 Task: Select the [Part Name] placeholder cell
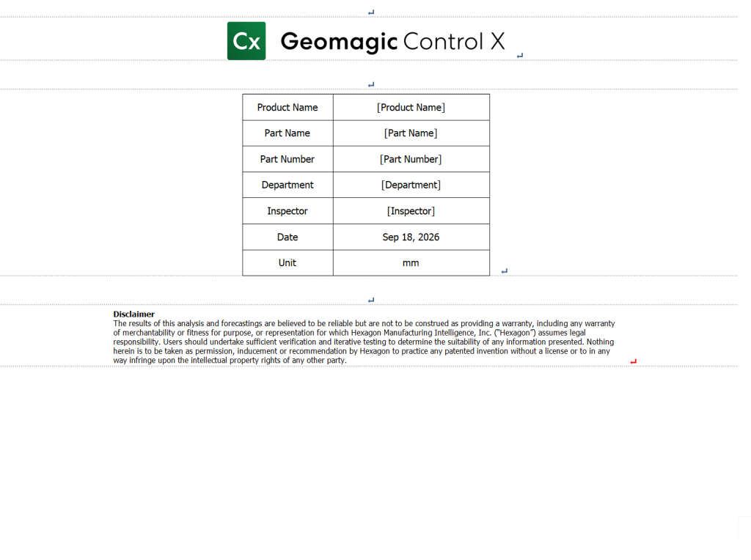[411, 133]
